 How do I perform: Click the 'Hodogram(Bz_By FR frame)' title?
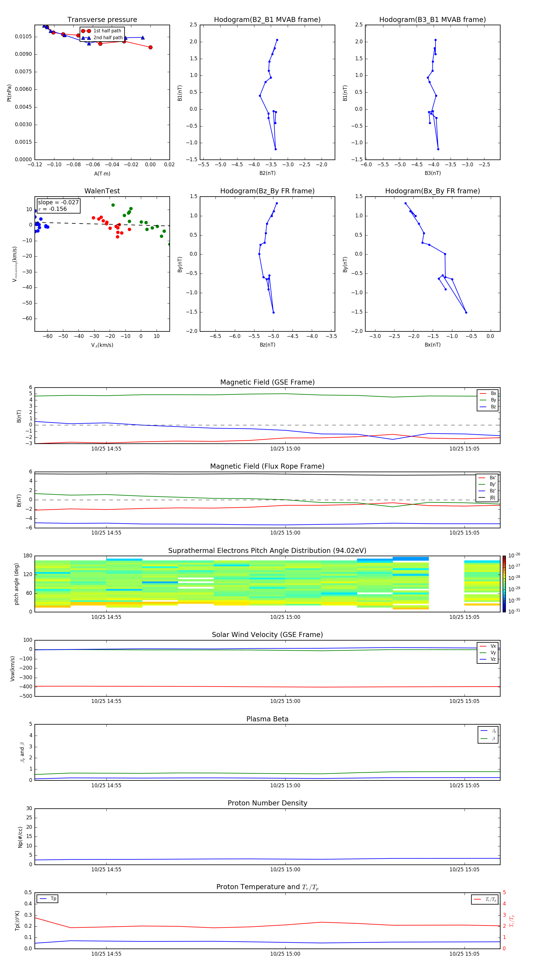click(267, 191)
